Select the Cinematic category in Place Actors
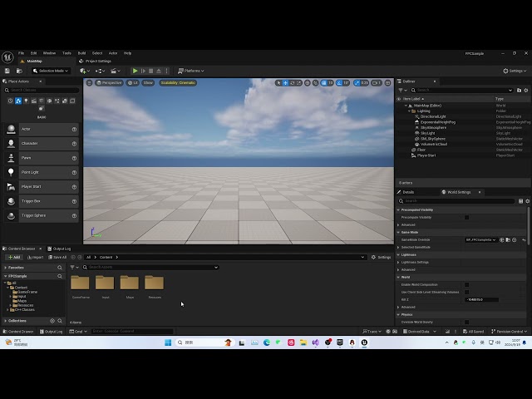This screenshot has width=532, height=399. tap(34, 101)
